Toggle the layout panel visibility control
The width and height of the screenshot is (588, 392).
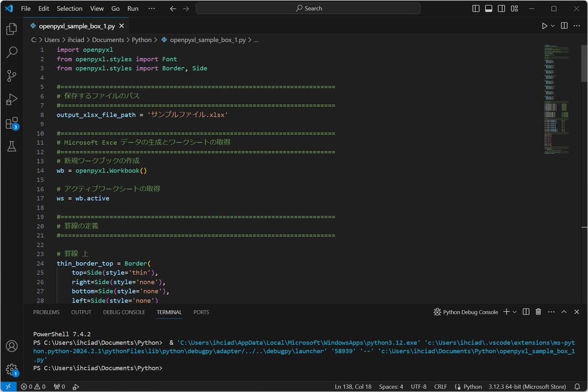pyautogui.click(x=488, y=8)
